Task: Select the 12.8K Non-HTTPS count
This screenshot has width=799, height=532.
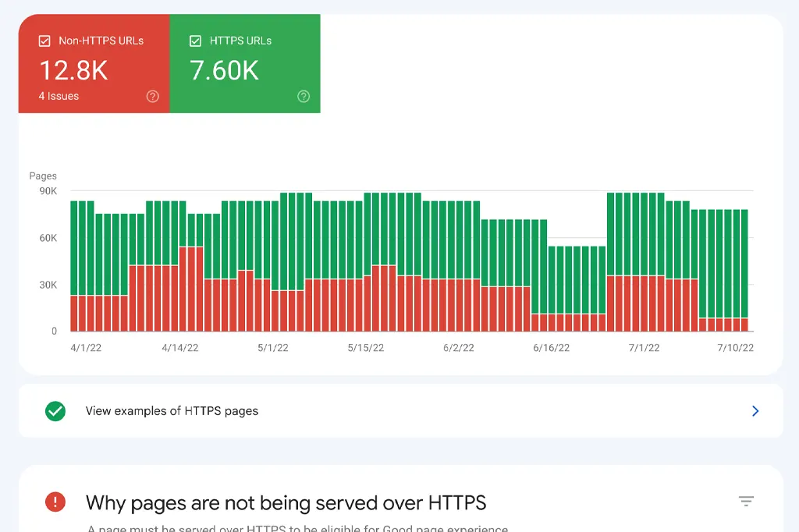Action: click(x=73, y=70)
